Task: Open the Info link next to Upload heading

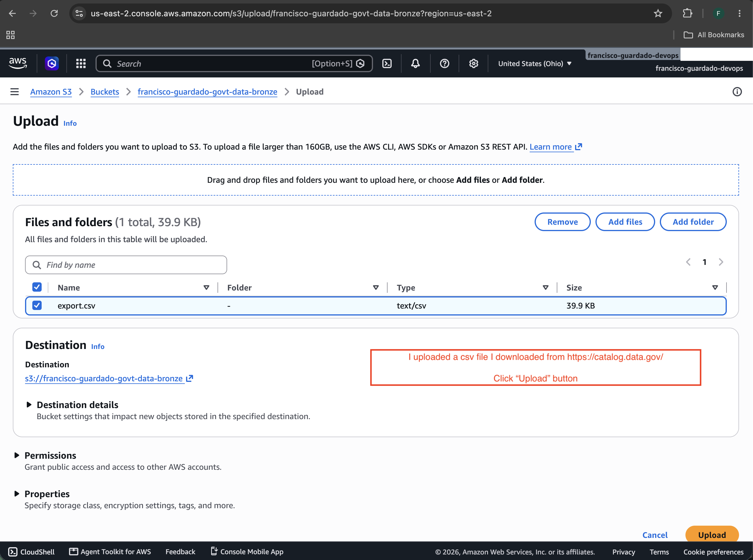Action: (70, 123)
